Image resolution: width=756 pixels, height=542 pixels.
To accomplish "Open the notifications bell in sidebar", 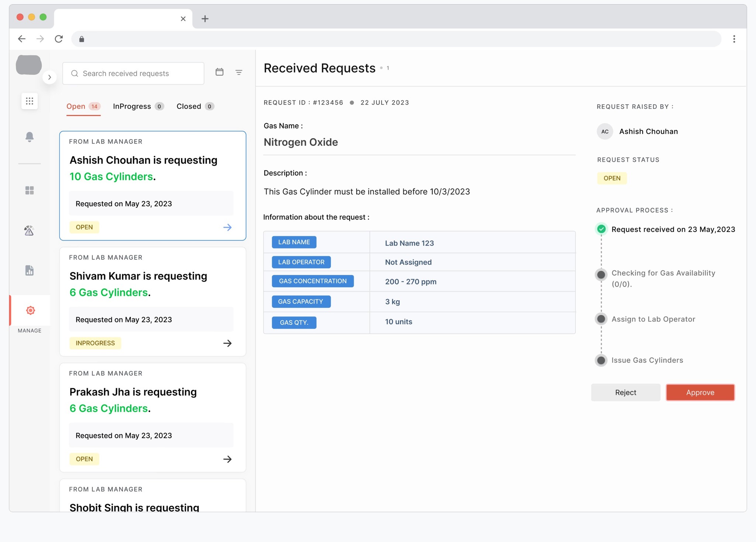I will [x=30, y=137].
